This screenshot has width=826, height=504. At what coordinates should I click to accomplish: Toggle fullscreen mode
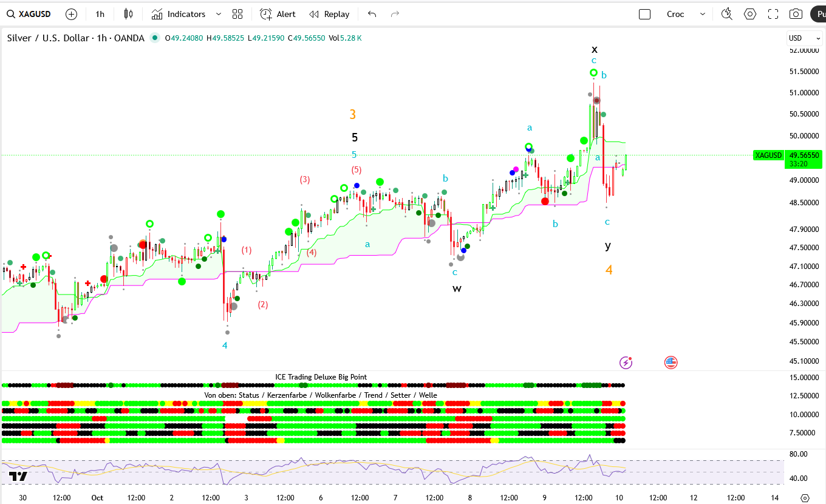773,14
